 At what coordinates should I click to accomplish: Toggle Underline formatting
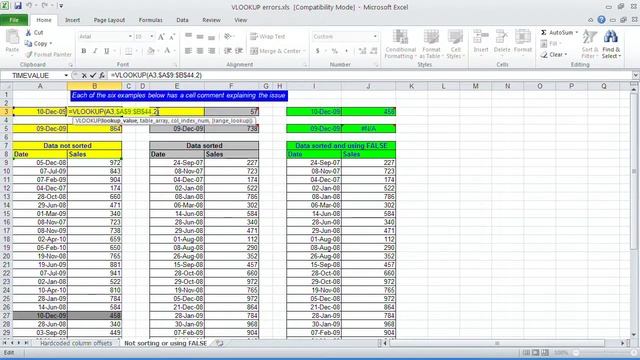(107, 51)
